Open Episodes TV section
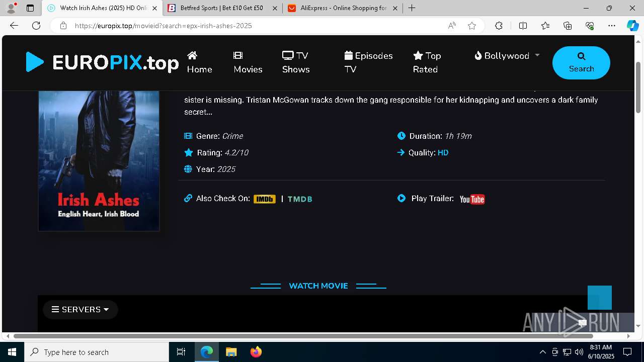 click(368, 62)
